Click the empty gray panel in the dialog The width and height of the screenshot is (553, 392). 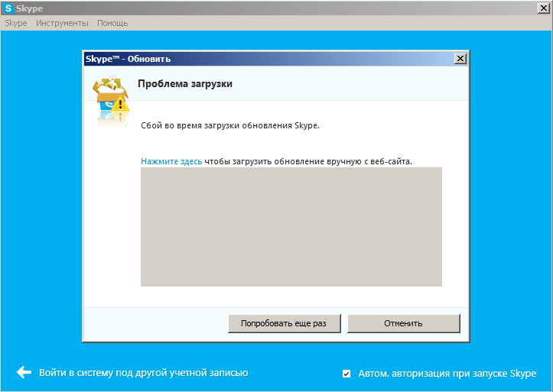click(x=291, y=227)
